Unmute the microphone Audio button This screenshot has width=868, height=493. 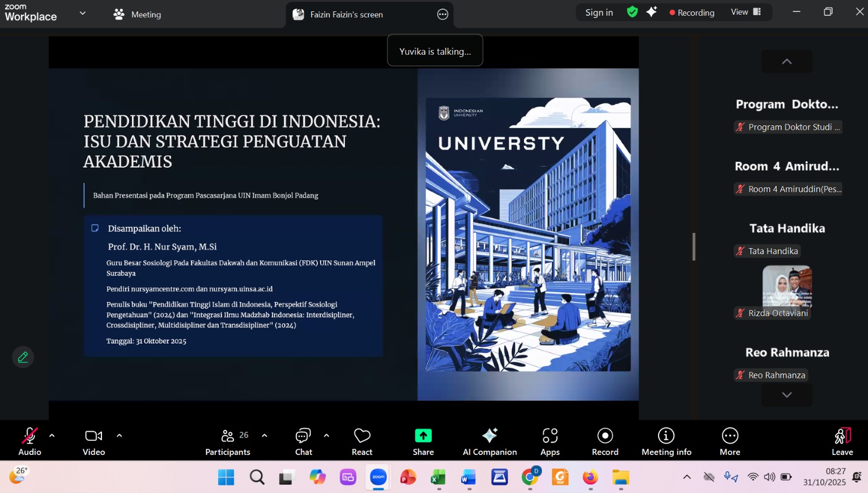tap(29, 441)
